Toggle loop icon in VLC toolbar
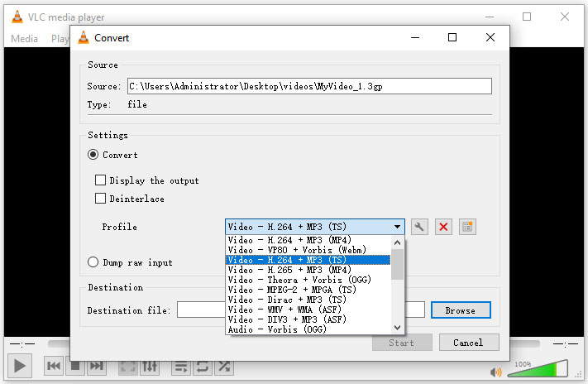The width and height of the screenshot is (588, 384). tap(203, 367)
